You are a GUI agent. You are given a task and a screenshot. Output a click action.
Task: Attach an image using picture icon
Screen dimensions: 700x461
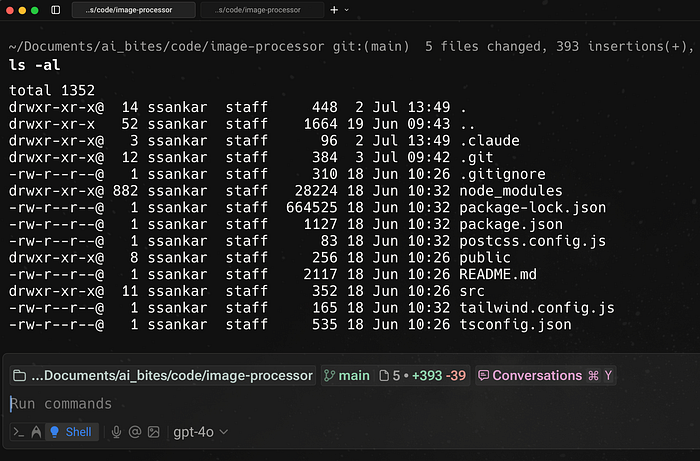click(x=154, y=432)
